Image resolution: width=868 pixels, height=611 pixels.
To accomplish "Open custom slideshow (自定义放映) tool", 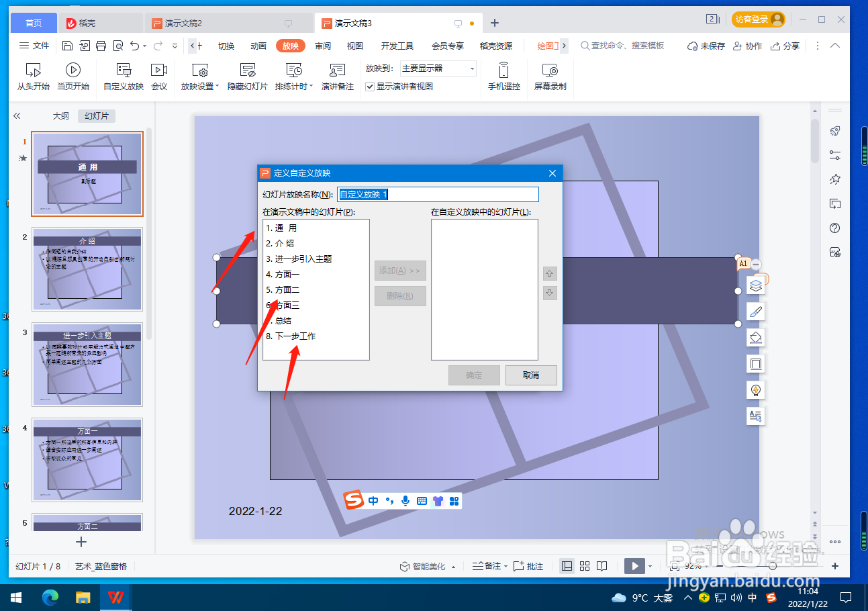I will point(124,77).
